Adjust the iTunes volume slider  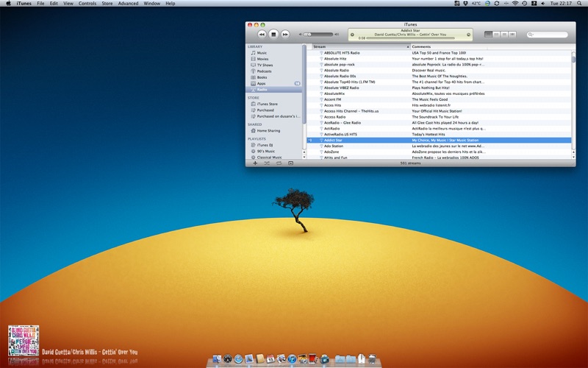pyautogui.click(x=318, y=35)
